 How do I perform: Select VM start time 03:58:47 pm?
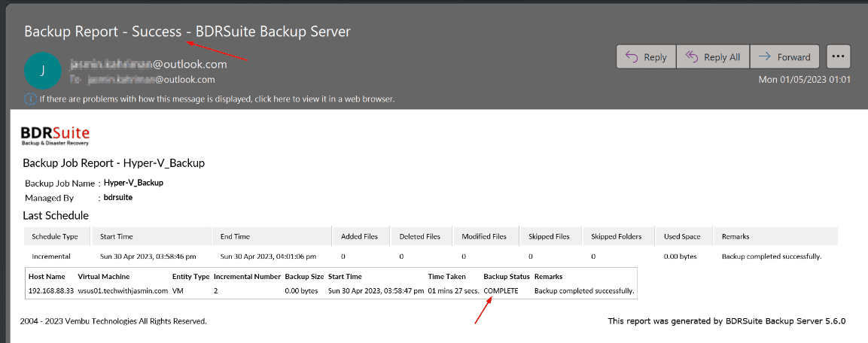coord(376,290)
